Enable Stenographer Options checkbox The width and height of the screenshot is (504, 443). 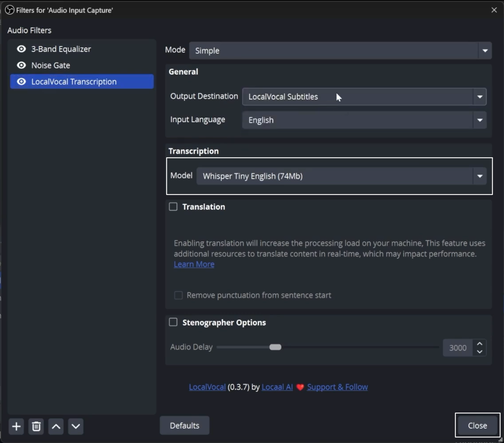coord(173,322)
